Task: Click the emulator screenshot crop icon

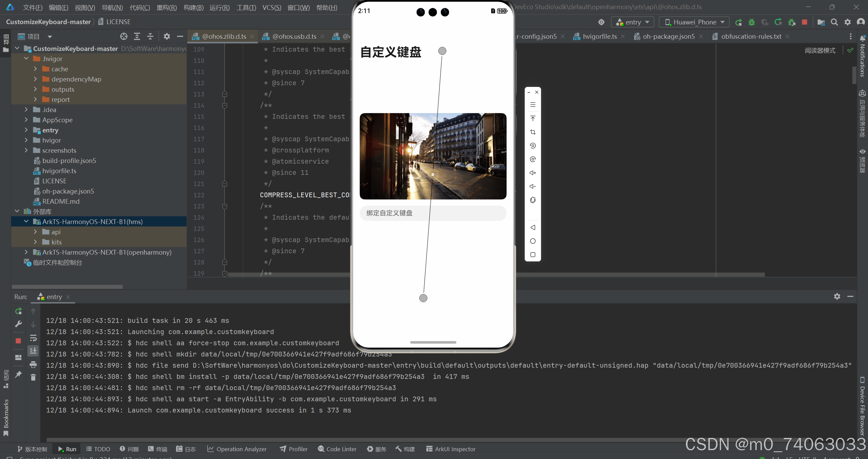Action: (533, 132)
